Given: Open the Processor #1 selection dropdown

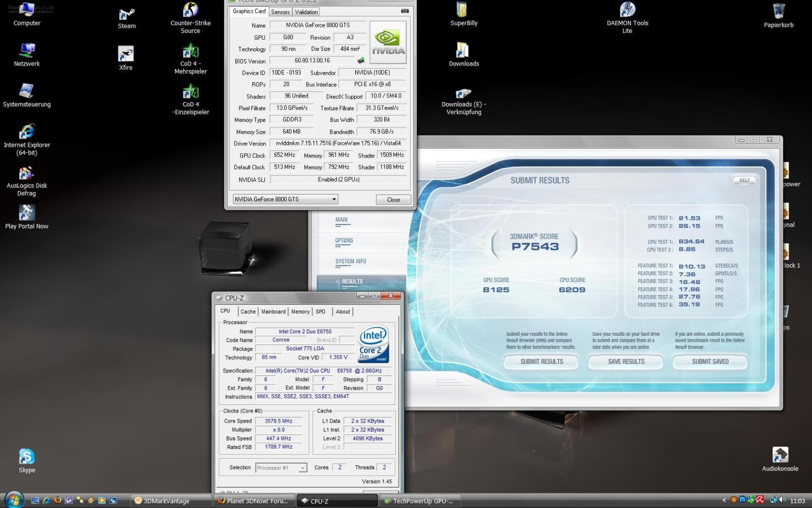Looking at the screenshot, I should click(x=282, y=467).
